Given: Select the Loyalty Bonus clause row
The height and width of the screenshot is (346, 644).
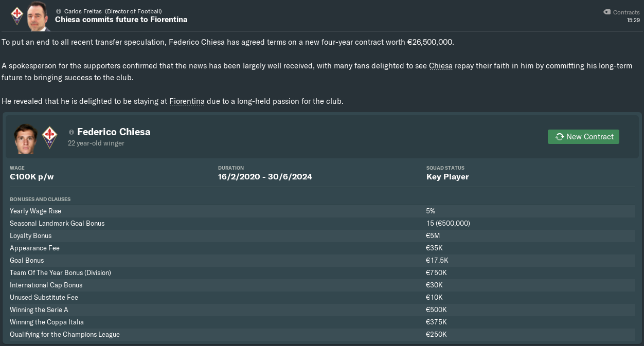Looking at the screenshot, I should click(31, 235).
